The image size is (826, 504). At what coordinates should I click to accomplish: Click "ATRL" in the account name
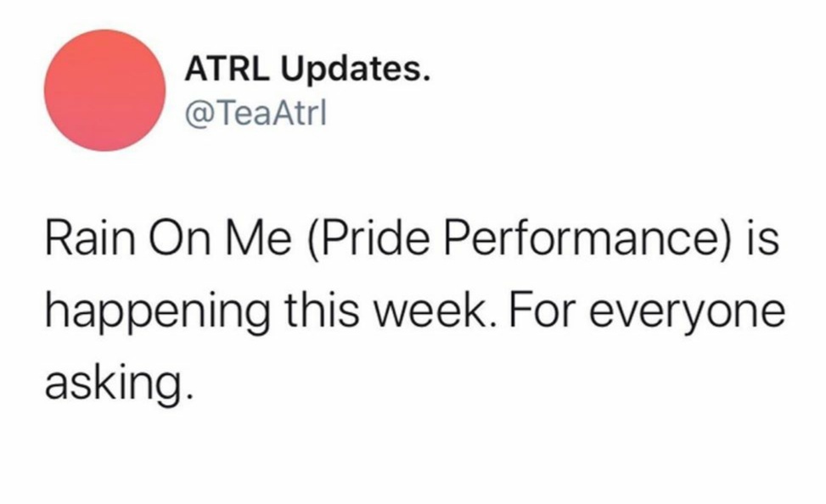(227, 69)
